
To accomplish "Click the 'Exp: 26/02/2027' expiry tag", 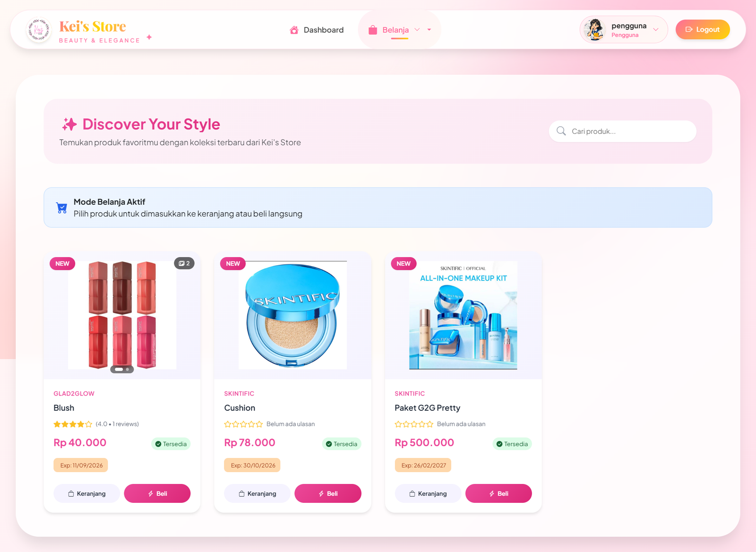I will pyautogui.click(x=423, y=465).
